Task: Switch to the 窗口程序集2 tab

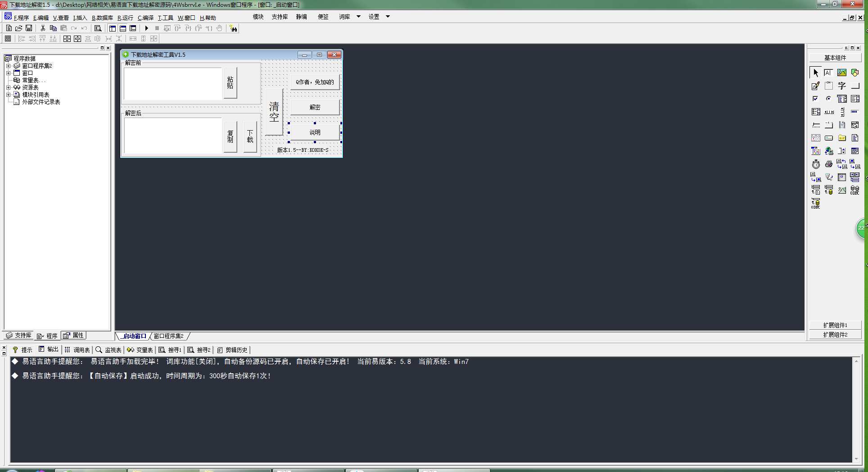Action: point(169,336)
